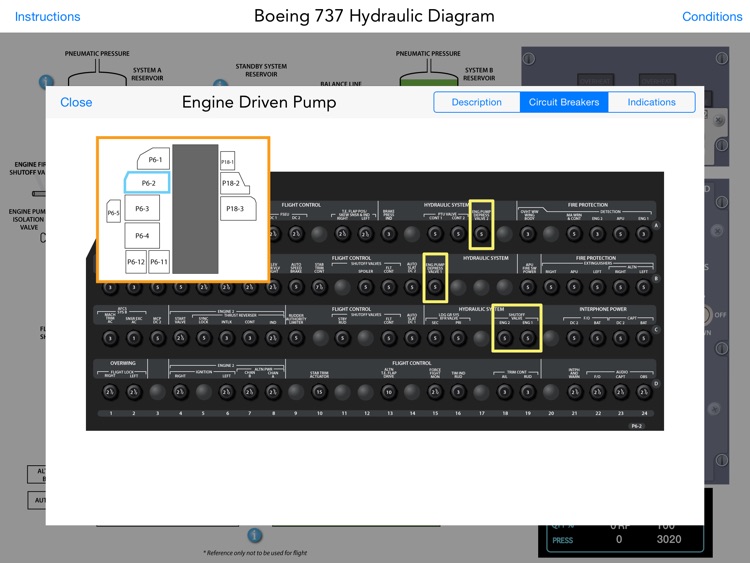Tap the STAB TRIM ACTUATOR 15 amp breaker
Image resolution: width=750 pixels, height=563 pixels.
[319, 392]
